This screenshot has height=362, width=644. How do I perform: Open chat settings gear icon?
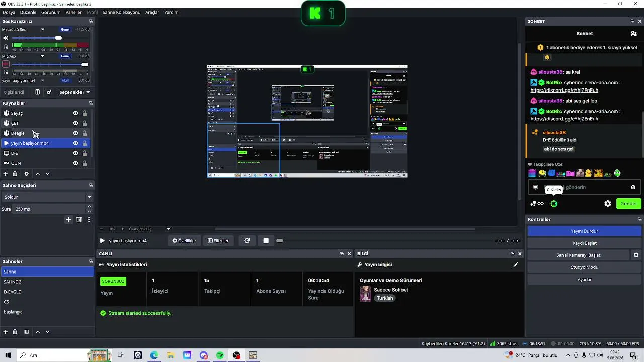coord(608,204)
